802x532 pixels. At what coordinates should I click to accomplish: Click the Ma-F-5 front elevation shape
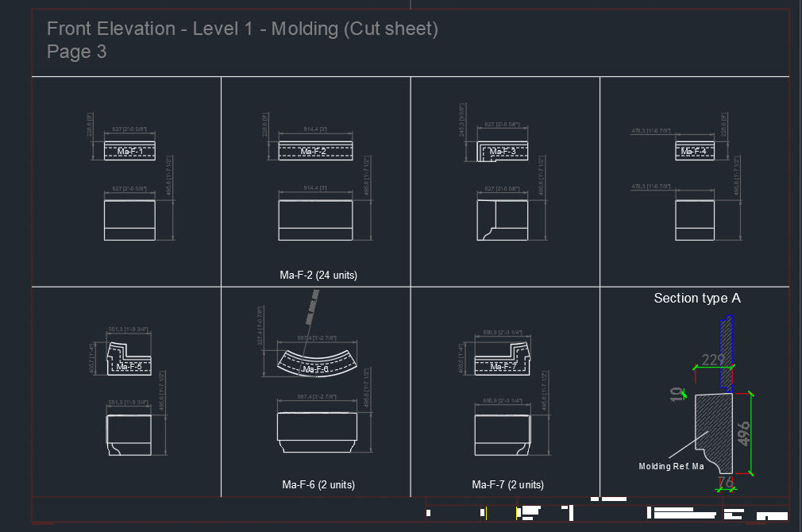[x=129, y=435]
